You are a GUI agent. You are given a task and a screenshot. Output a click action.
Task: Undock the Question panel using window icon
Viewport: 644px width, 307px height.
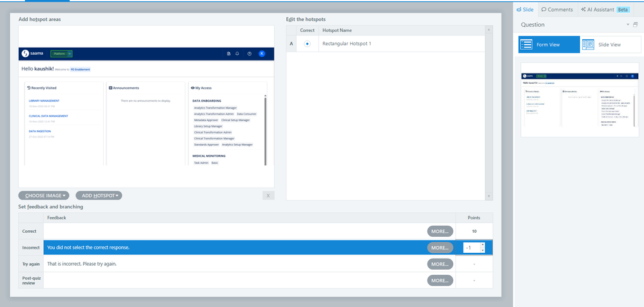[636, 25]
